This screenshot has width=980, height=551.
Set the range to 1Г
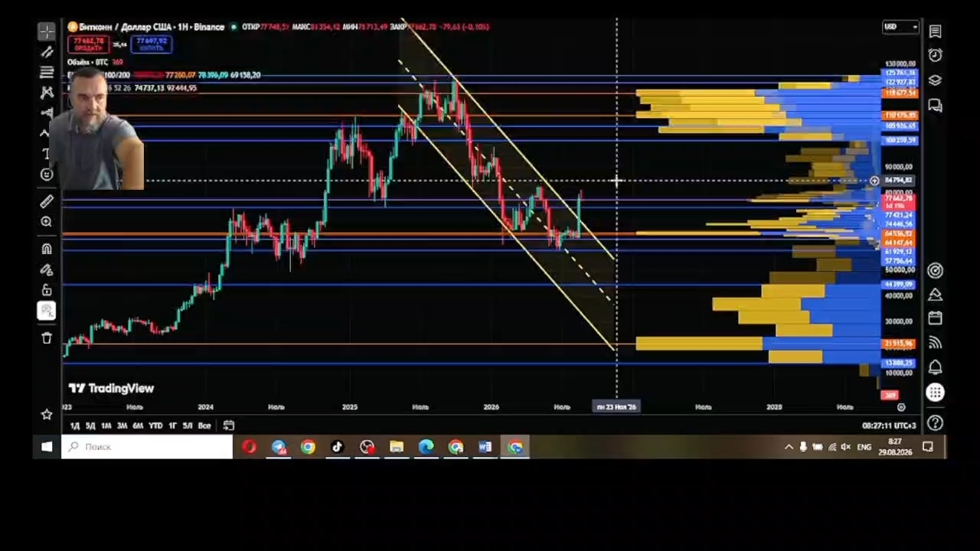[173, 425]
